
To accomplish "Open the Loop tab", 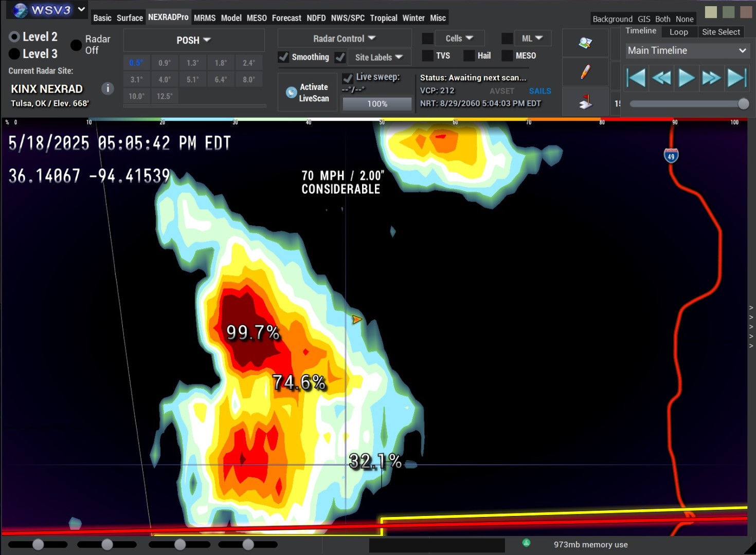I will point(678,32).
